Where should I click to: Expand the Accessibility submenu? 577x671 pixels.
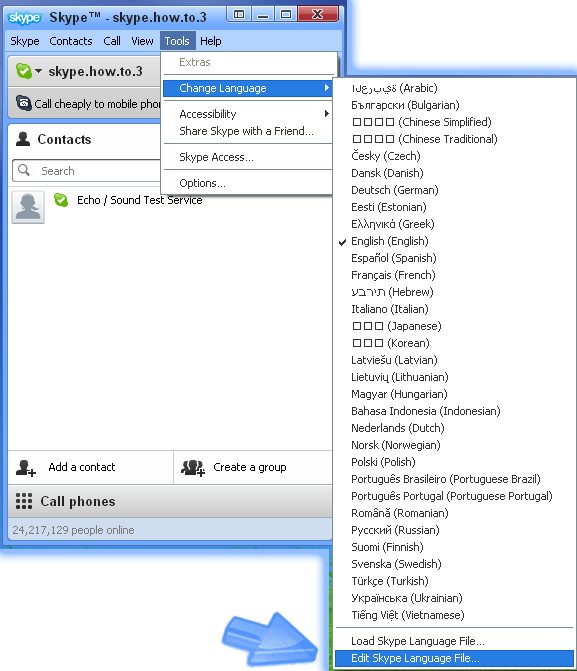point(247,114)
